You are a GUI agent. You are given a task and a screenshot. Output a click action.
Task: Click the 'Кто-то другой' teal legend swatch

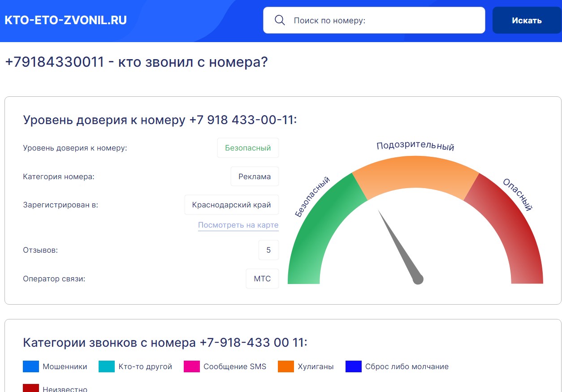107,366
